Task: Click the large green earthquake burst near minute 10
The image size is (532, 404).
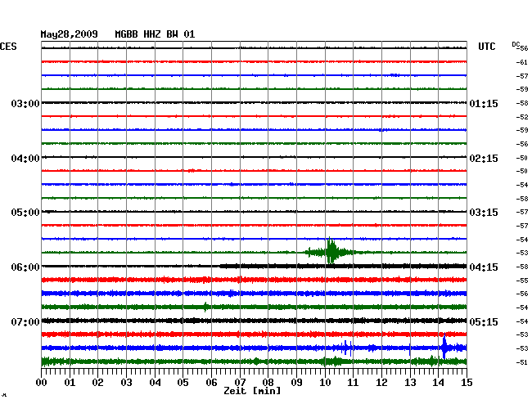Action: [331, 252]
